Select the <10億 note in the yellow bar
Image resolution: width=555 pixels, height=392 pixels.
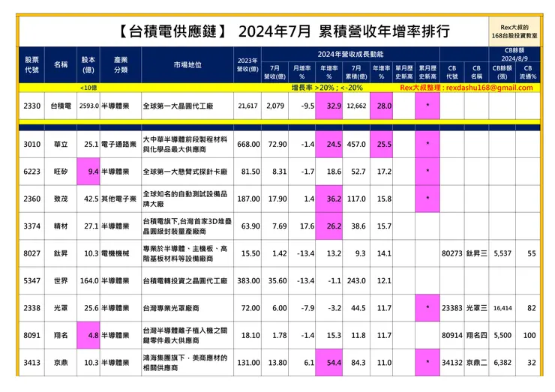click(88, 88)
